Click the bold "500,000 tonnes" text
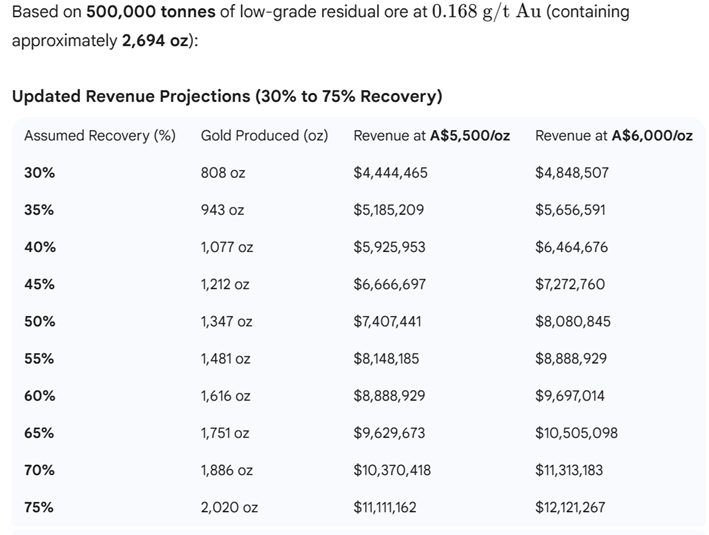 (148, 13)
